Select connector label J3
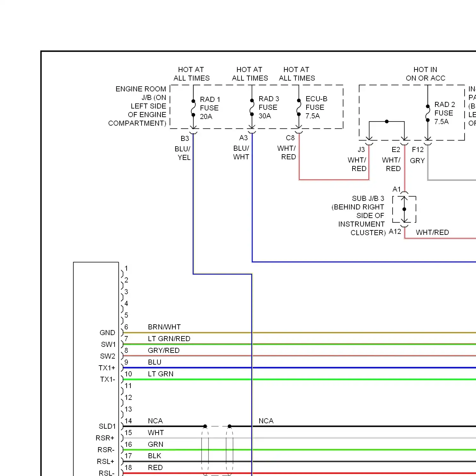476x476 pixels. 361,149
